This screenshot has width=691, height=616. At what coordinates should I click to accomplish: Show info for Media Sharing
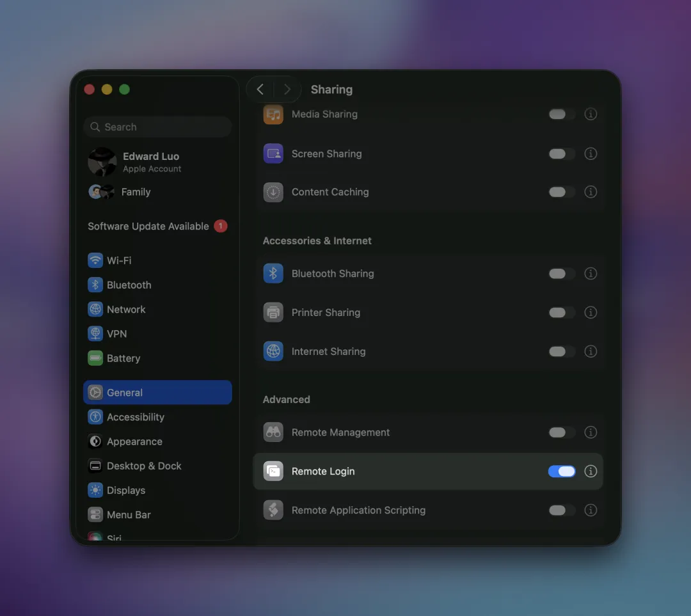(591, 114)
